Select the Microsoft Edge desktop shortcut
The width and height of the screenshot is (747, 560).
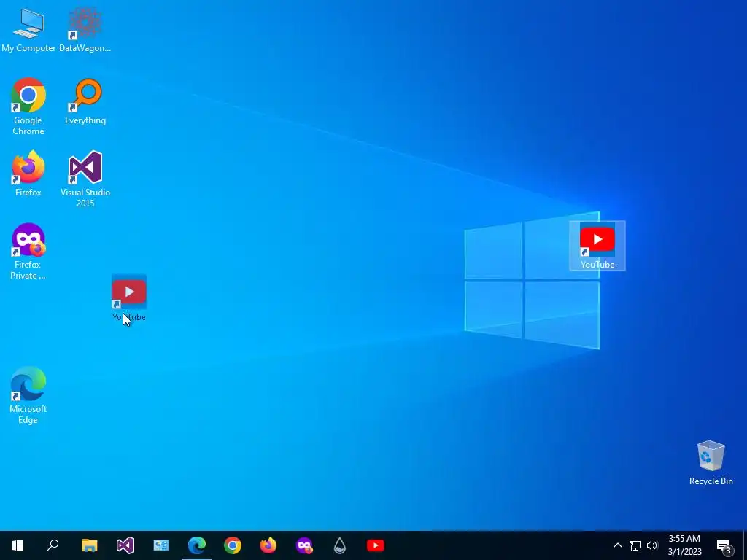point(28,394)
